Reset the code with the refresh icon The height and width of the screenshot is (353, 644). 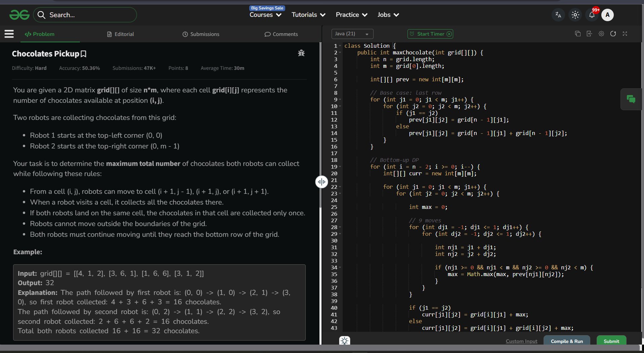tap(613, 34)
